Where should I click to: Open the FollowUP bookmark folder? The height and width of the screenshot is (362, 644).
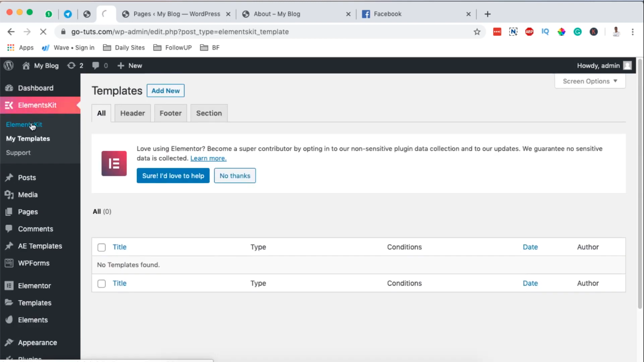click(x=172, y=48)
